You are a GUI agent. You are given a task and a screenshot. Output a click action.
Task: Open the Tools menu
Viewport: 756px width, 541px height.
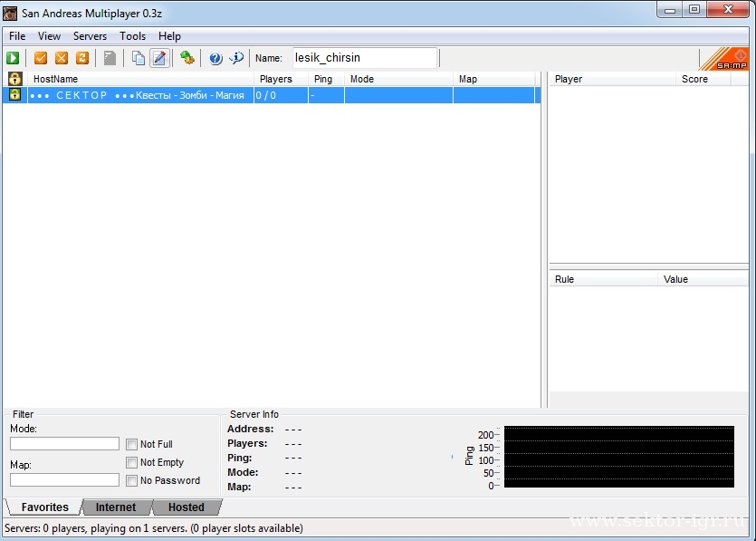pos(132,36)
